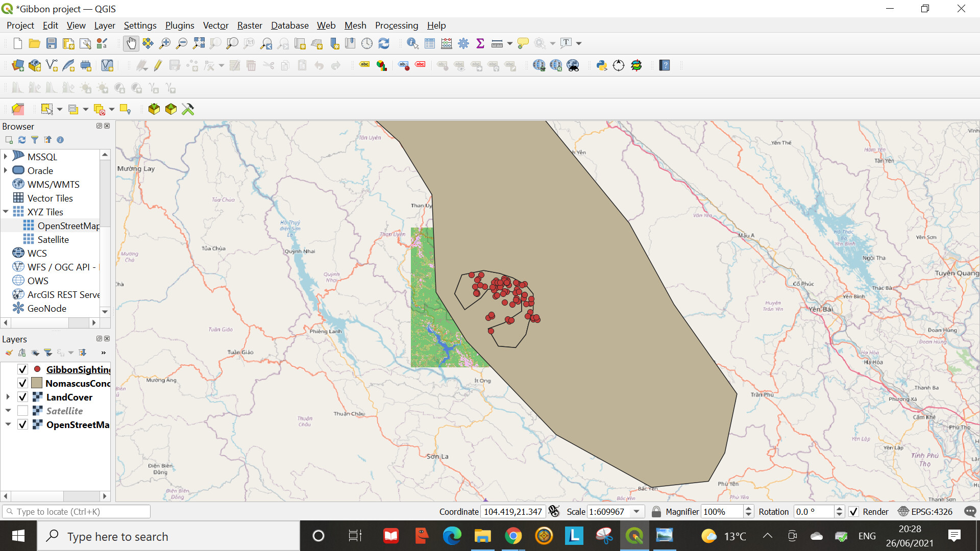
Task: Open the Temporal Controller clock icon
Action: (x=367, y=44)
